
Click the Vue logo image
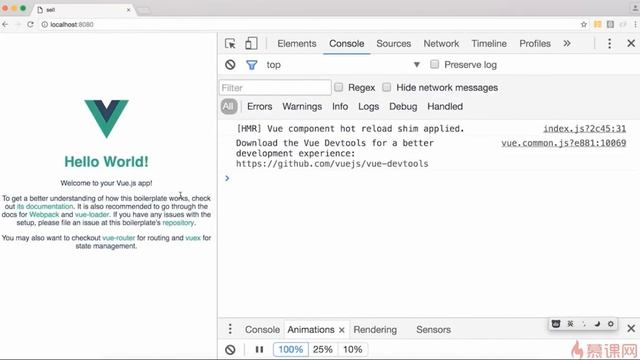(x=107, y=119)
